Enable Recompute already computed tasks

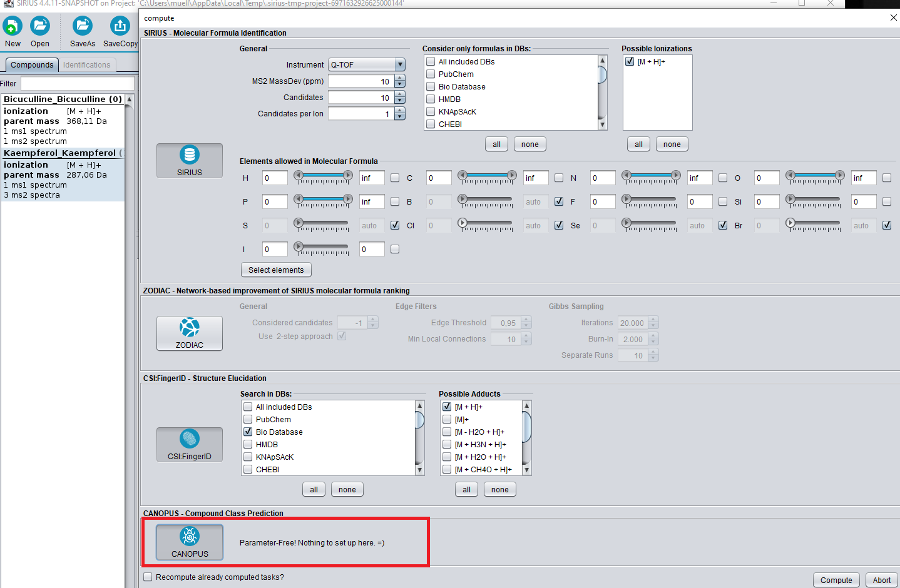pyautogui.click(x=148, y=577)
